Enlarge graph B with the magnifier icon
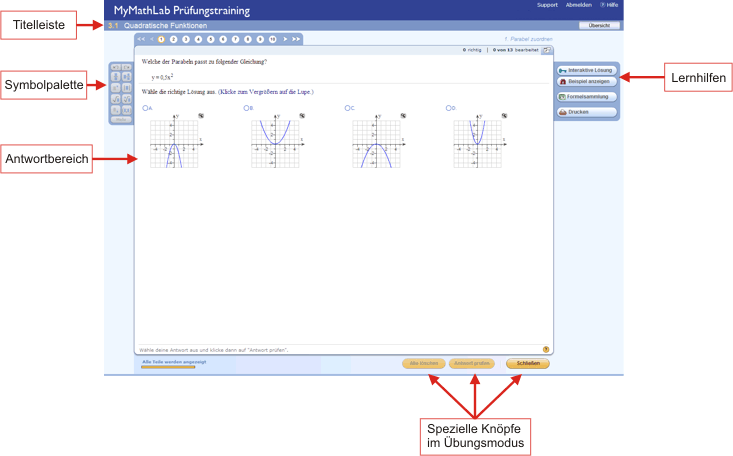This screenshot has width=733, height=456. (302, 116)
